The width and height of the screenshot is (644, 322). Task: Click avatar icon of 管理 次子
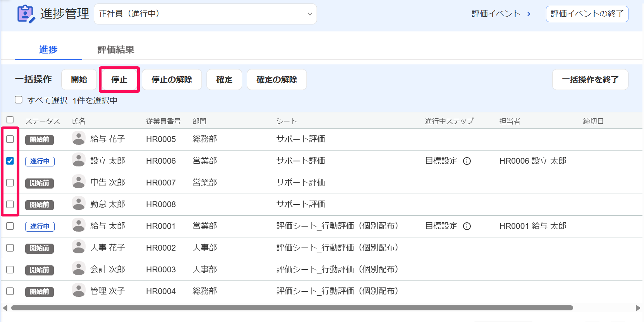click(x=79, y=290)
